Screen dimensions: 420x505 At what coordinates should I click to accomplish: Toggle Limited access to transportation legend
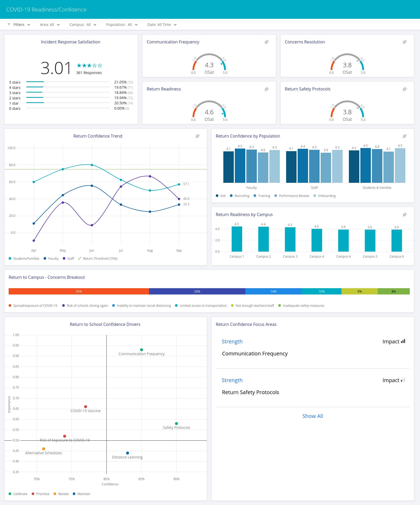201,305
